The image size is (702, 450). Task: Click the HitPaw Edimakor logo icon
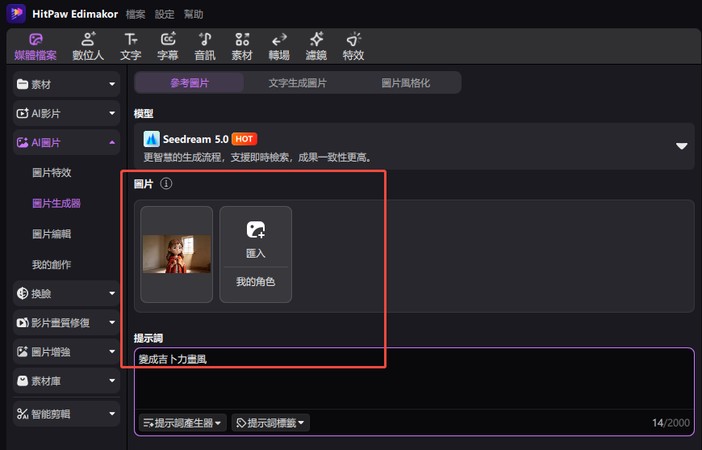[x=16, y=14]
